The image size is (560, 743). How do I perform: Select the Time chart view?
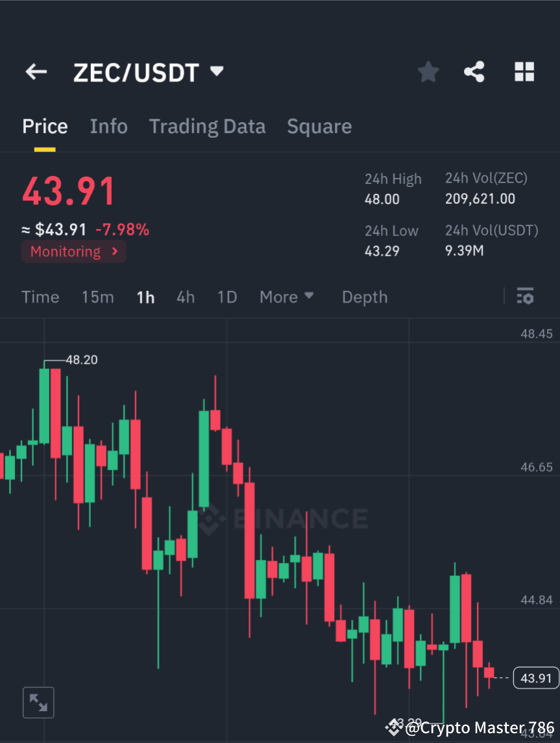(x=40, y=297)
